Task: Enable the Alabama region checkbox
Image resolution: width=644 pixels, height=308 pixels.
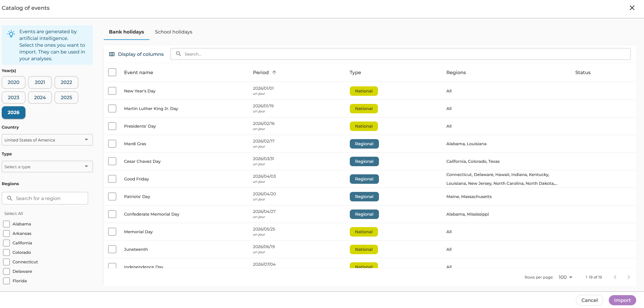Action: pyautogui.click(x=6, y=224)
